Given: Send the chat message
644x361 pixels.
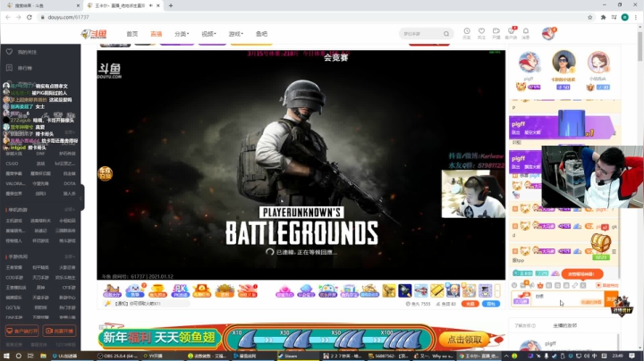Looking at the screenshot, I should click(611, 298).
